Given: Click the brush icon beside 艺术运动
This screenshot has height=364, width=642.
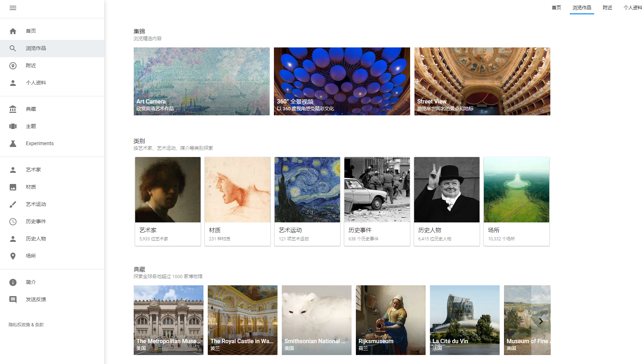Looking at the screenshot, I should click(x=13, y=204).
